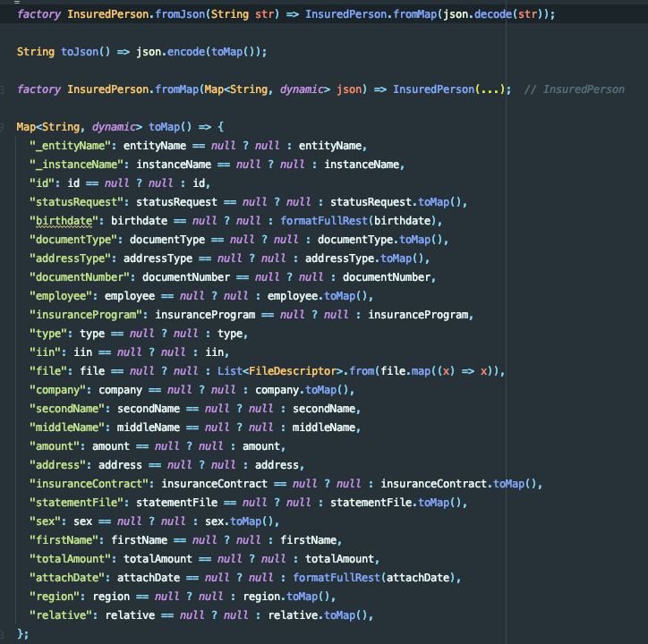Click the // InsuredPerson trailing comment

click(575, 89)
